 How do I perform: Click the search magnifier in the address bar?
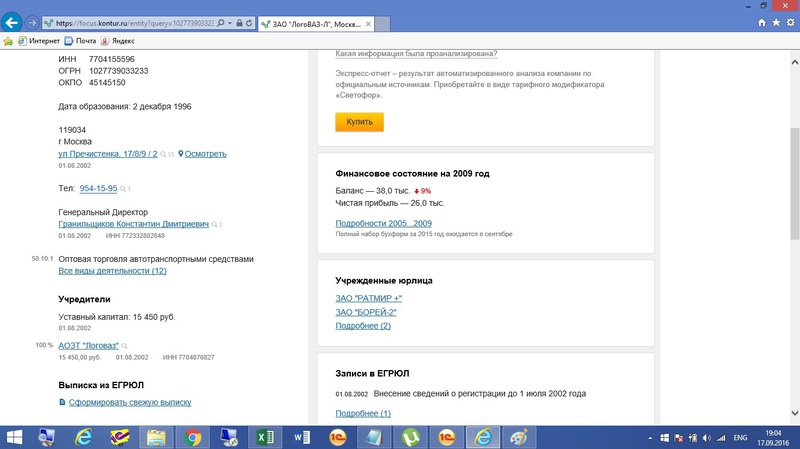[220, 23]
